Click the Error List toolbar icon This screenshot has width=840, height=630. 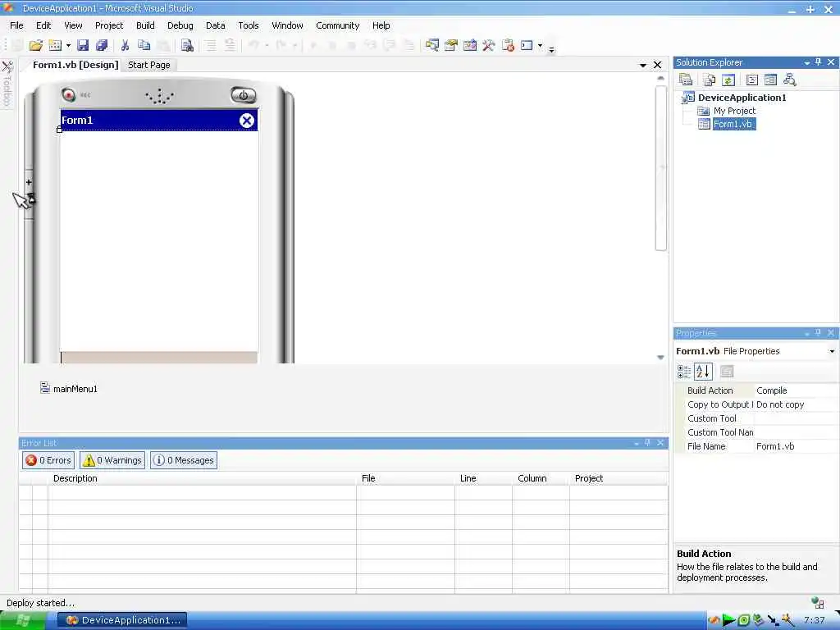click(x=508, y=46)
